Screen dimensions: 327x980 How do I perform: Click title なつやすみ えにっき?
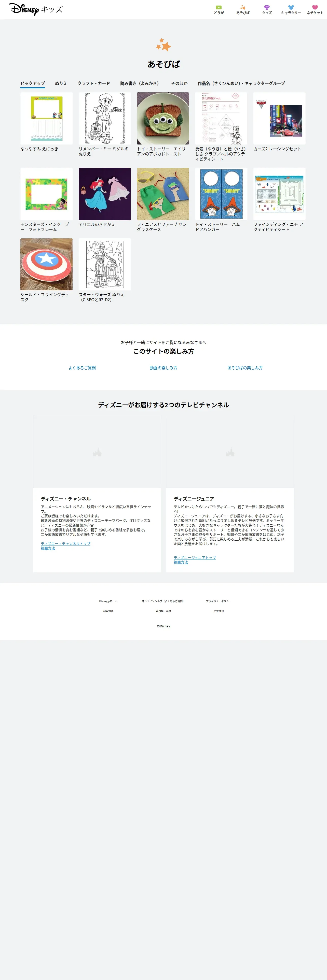pos(39,149)
